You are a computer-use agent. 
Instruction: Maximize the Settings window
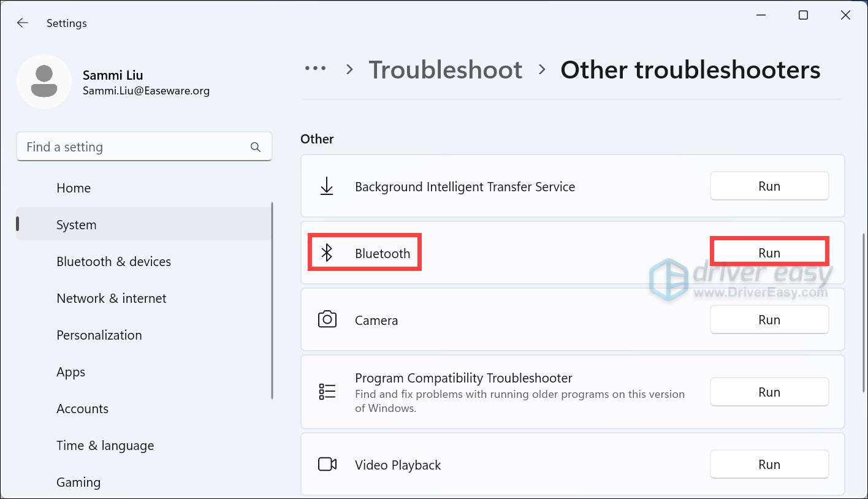[x=803, y=16]
